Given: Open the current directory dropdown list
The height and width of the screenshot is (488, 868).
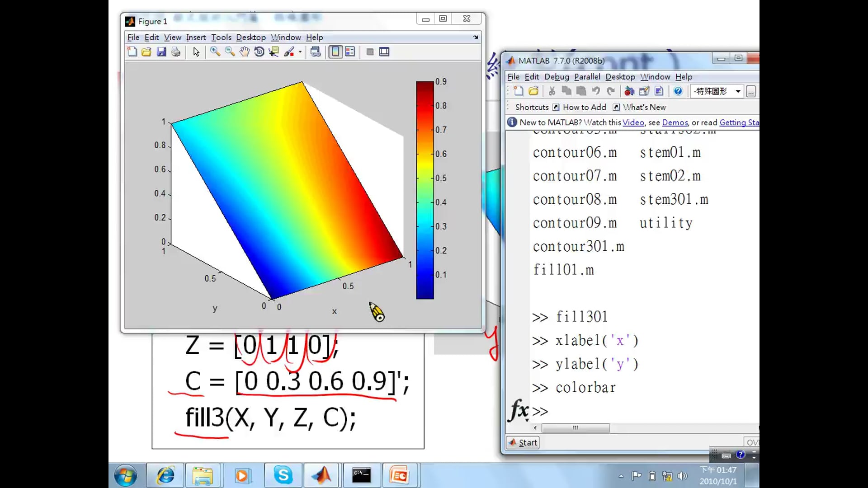Looking at the screenshot, I should click(x=738, y=91).
